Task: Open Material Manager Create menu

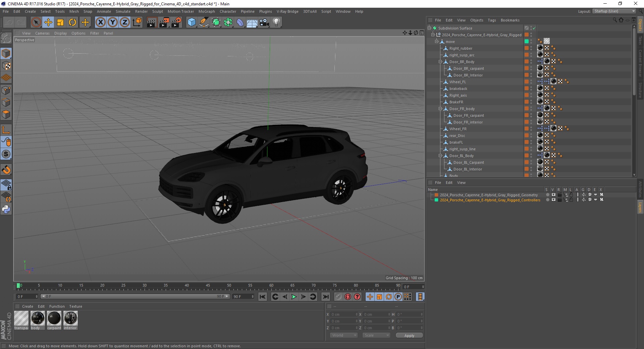Action: (x=28, y=306)
